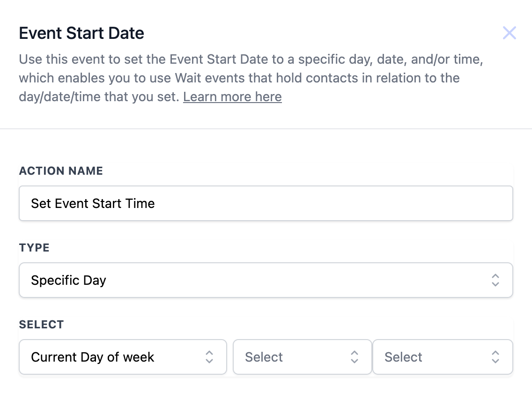Click the "Select" placeholder in middle dropdown
Image resolution: width=532 pixels, height=415 pixels.
pos(264,357)
